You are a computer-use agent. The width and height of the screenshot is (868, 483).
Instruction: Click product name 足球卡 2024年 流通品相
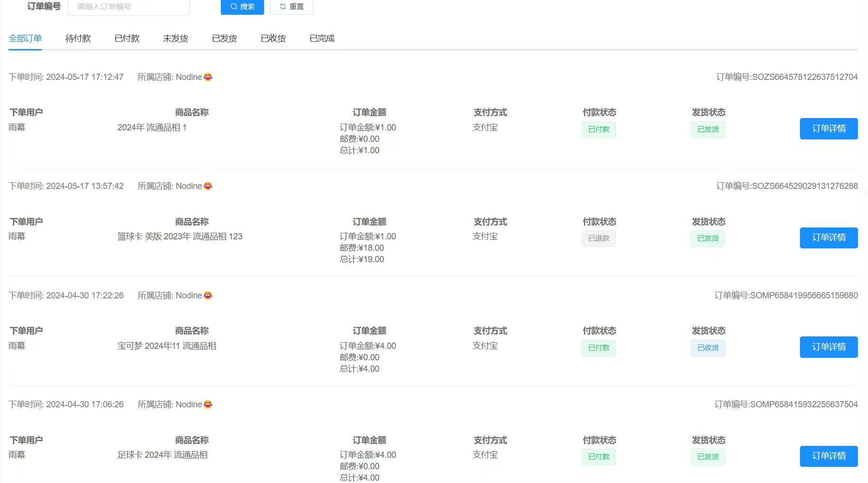[x=162, y=455]
